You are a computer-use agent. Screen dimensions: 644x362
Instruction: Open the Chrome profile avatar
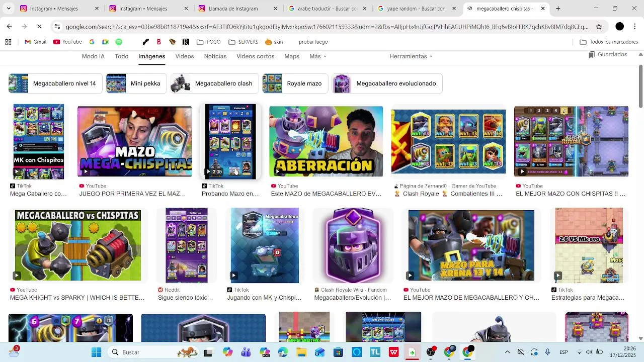coord(620,26)
